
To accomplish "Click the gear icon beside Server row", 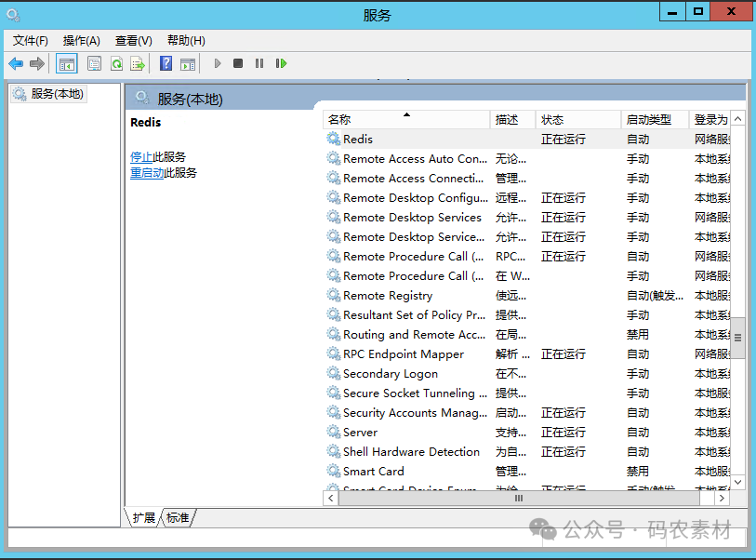I will (x=334, y=432).
